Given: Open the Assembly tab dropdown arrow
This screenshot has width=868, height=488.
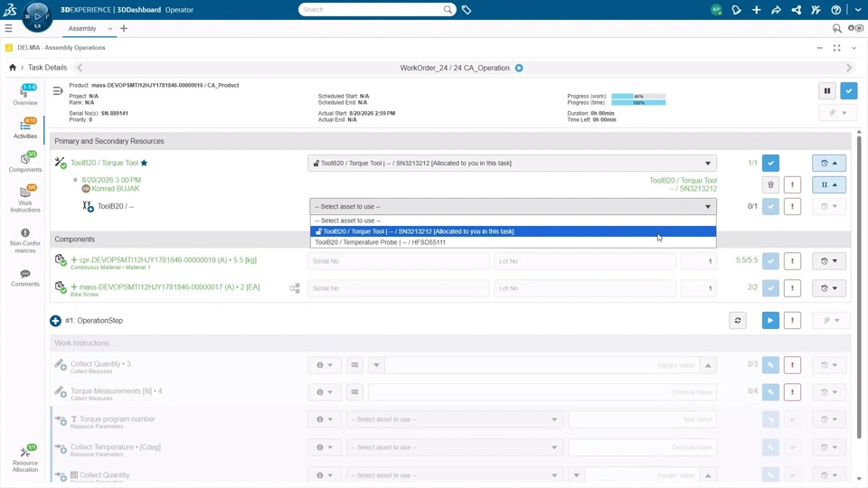Looking at the screenshot, I should click(x=110, y=29).
